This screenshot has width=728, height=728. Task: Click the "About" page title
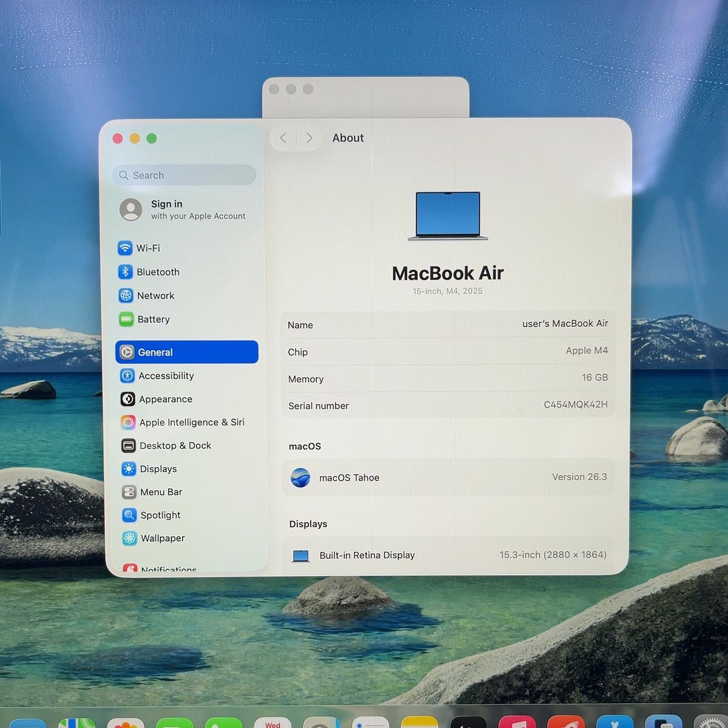click(x=348, y=138)
